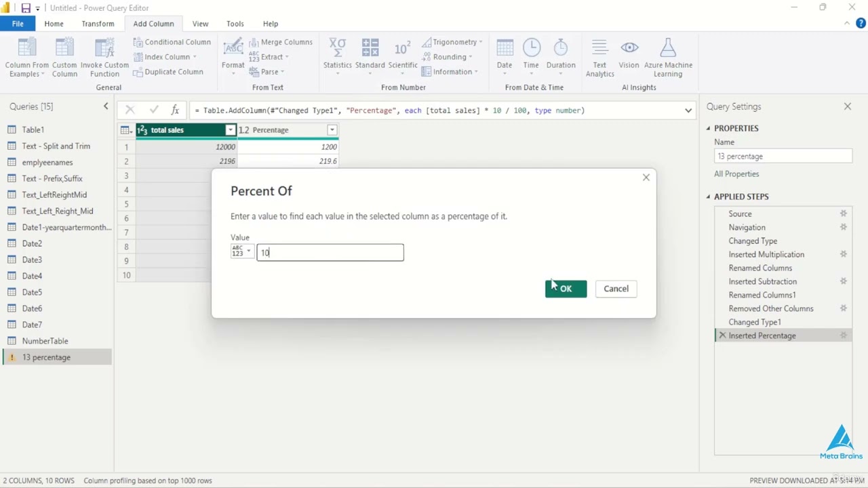Switch to the View tab
The height and width of the screenshot is (488, 868).
(200, 24)
